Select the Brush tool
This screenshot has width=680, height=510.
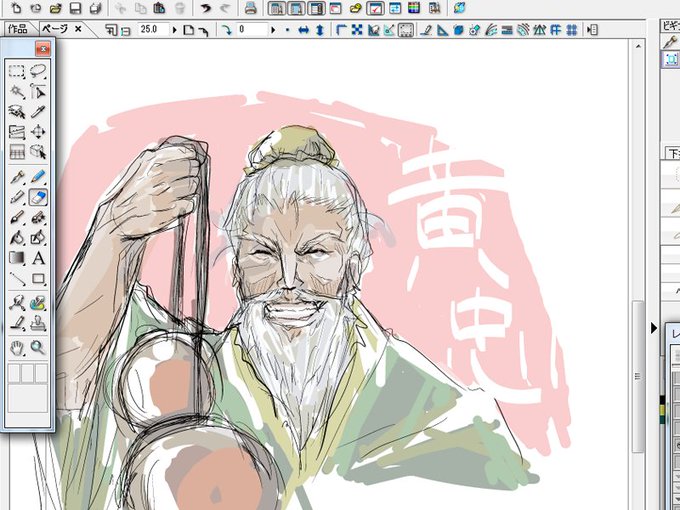click(x=17, y=217)
